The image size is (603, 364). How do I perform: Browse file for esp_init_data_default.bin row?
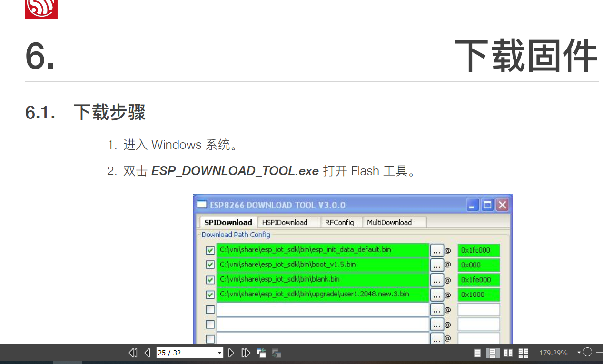pos(437,250)
